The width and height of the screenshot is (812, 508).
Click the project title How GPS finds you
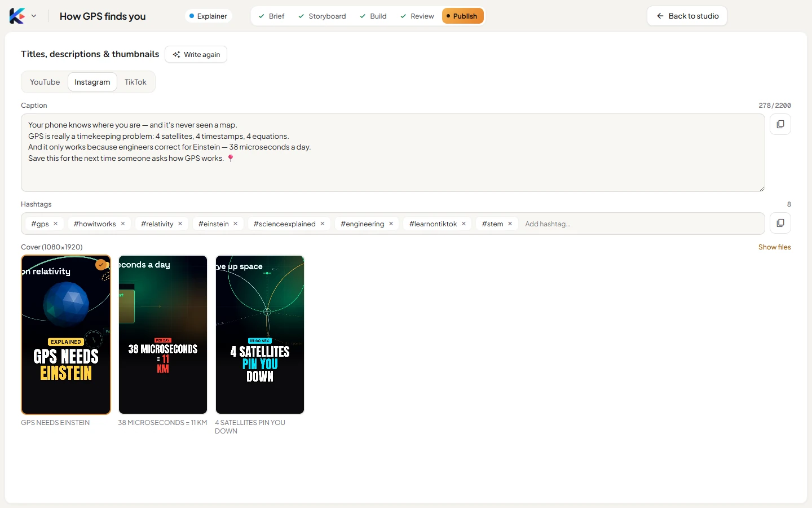tap(103, 16)
